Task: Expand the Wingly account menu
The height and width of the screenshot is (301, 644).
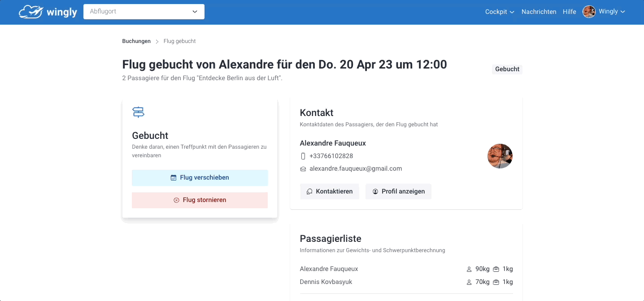Action: pyautogui.click(x=612, y=12)
